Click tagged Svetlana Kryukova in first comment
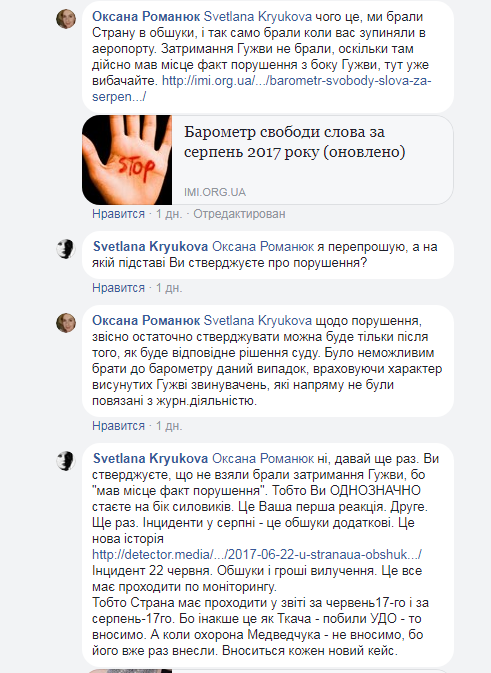This screenshot has height=673, width=491. click(258, 16)
